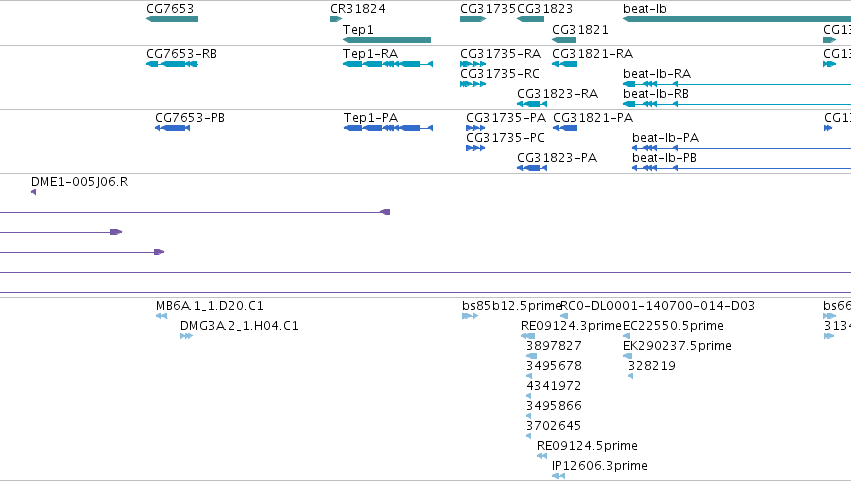Viewport: 851px width, 481px height.
Task: Click the CG31735-RA transcript label
Action: point(500,54)
